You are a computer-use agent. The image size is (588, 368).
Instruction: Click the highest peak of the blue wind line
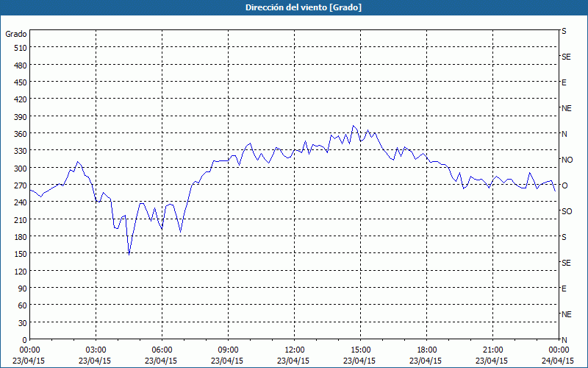(x=353, y=126)
